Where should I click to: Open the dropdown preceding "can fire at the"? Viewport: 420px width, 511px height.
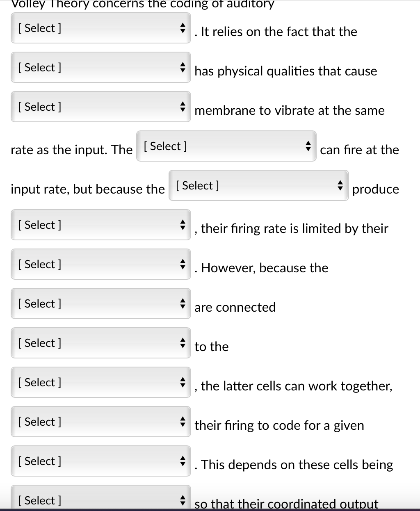(226, 146)
